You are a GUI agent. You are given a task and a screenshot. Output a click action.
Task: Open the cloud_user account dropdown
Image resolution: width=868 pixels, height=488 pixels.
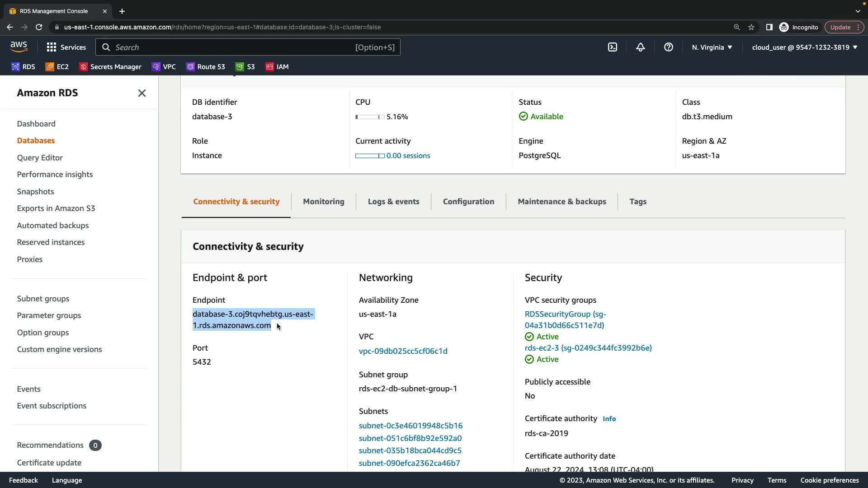click(804, 47)
